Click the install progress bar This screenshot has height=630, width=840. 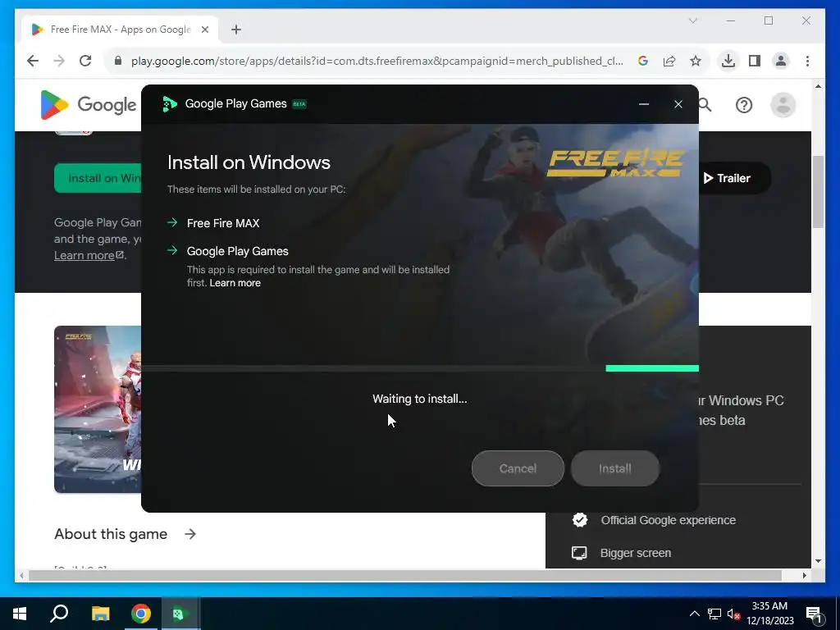(420, 368)
